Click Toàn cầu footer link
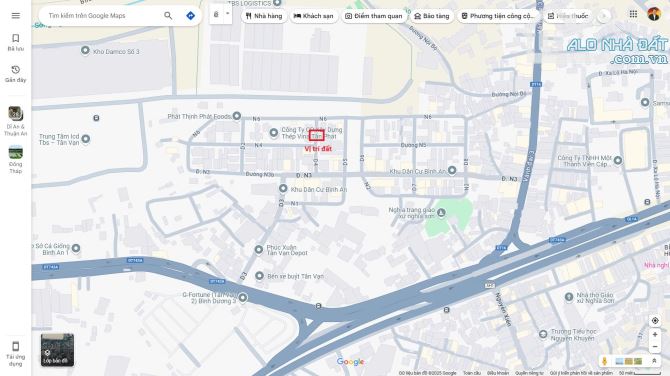The image size is (670, 376). [472, 373]
